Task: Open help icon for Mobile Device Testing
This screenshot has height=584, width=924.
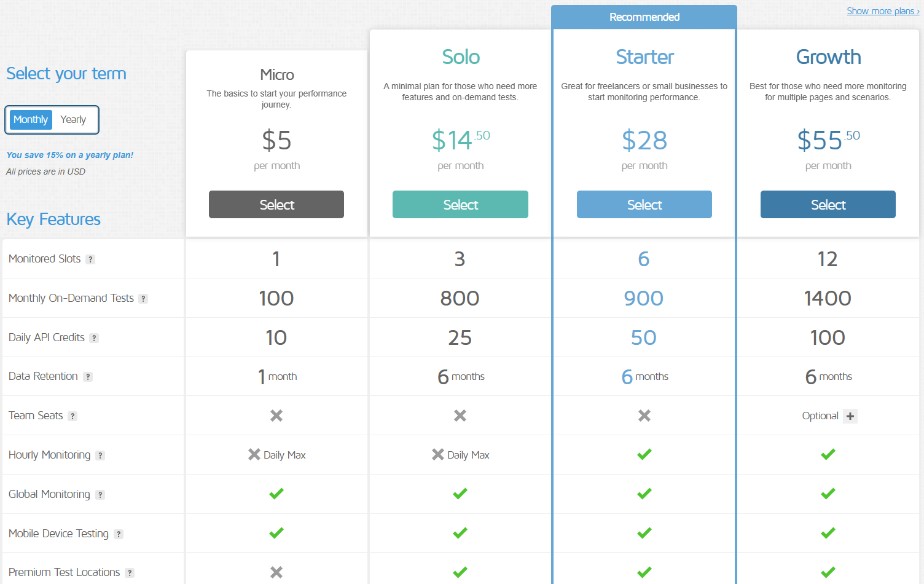Action: (x=119, y=534)
